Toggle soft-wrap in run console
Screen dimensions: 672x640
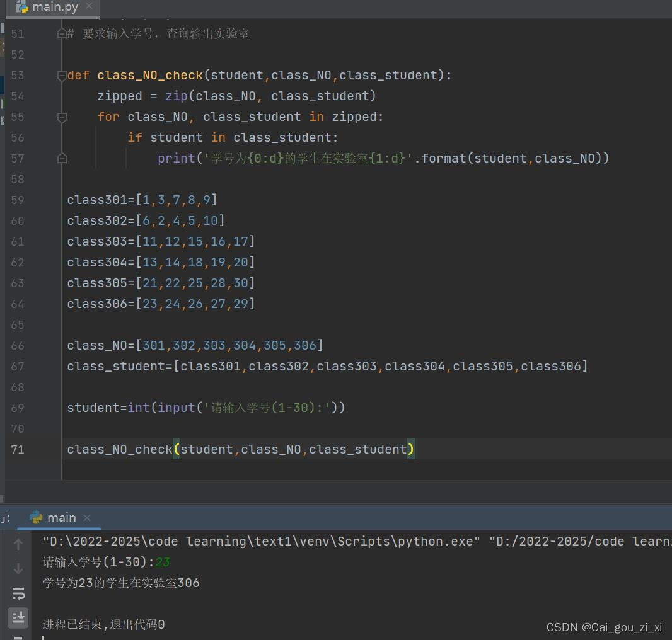[18, 594]
